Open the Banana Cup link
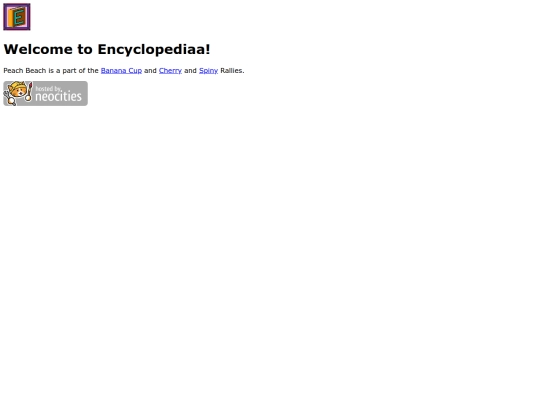This screenshot has height=405, width=540. click(x=121, y=71)
